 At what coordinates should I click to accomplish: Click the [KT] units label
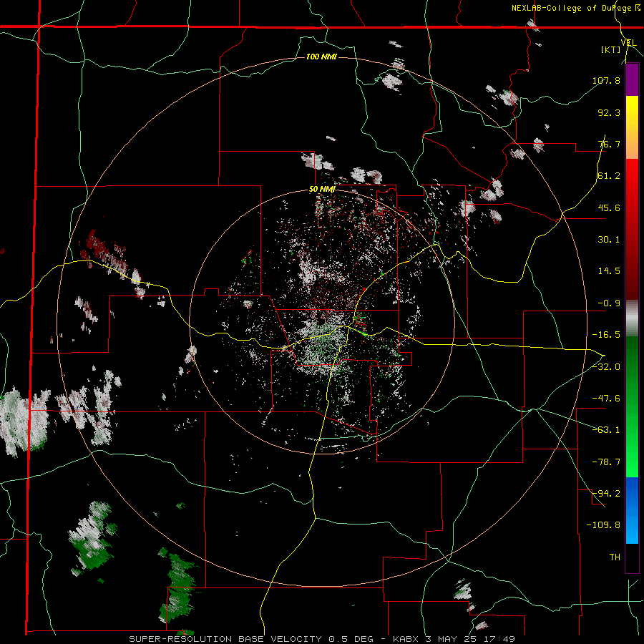pyautogui.click(x=610, y=49)
